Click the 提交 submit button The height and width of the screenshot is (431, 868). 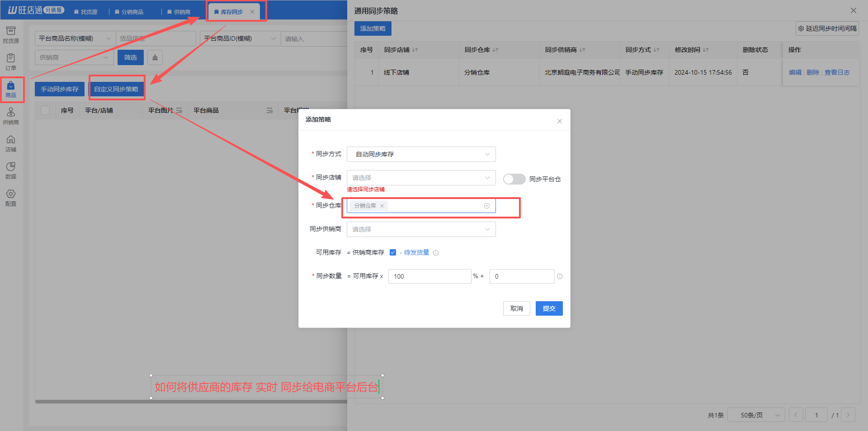(549, 308)
